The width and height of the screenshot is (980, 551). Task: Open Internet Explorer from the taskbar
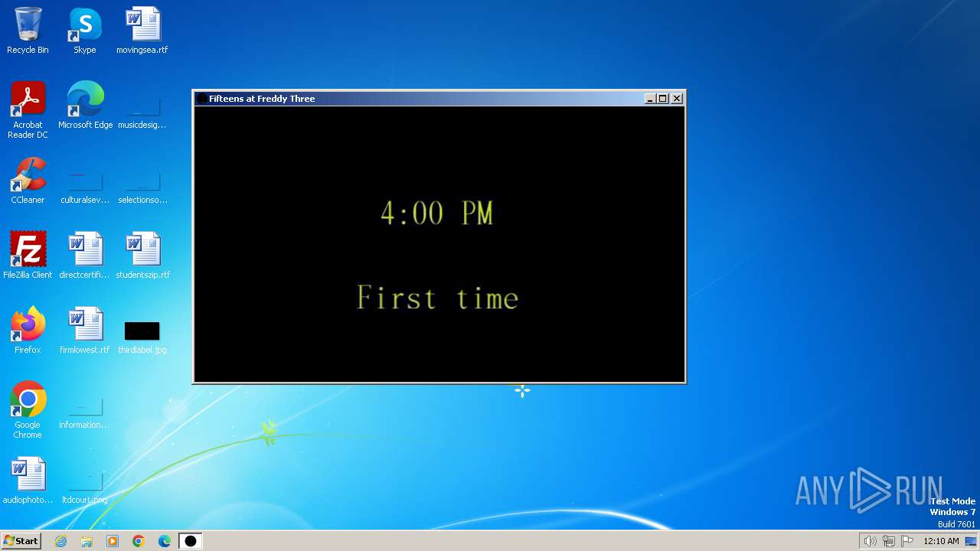tap(60, 541)
